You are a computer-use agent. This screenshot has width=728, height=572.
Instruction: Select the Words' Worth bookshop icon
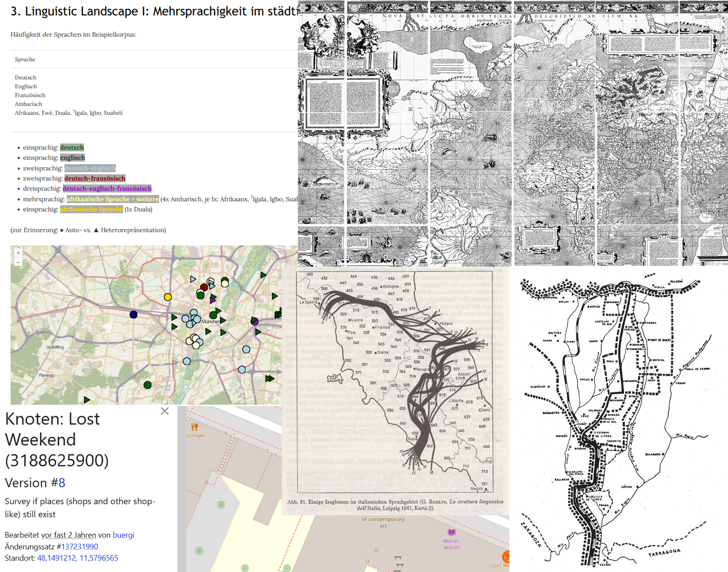tap(451, 532)
